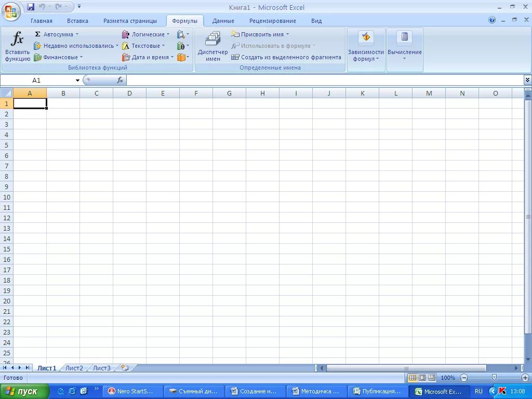The image size is (532, 399).
Task: Click the vertical scrollbar down arrow
Action: [x=528, y=360]
